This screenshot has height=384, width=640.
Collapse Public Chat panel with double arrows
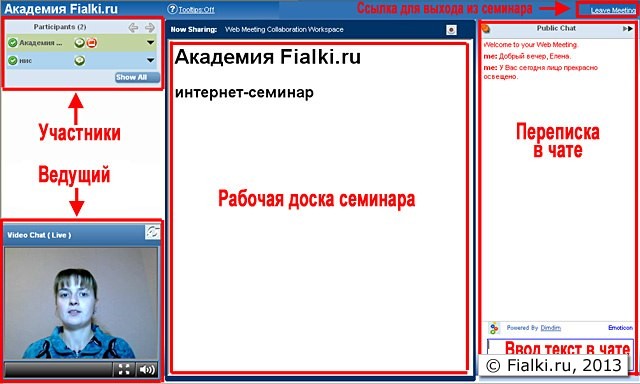[628, 29]
